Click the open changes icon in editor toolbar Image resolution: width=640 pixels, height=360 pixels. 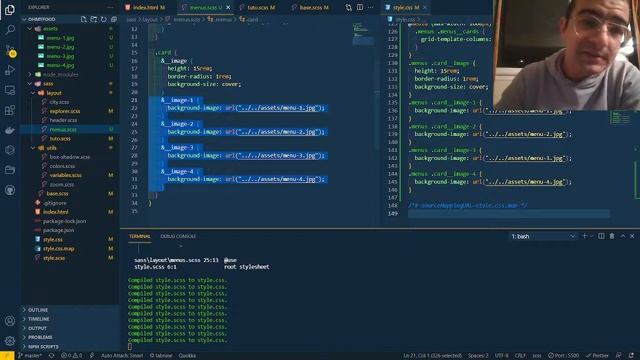349,7
